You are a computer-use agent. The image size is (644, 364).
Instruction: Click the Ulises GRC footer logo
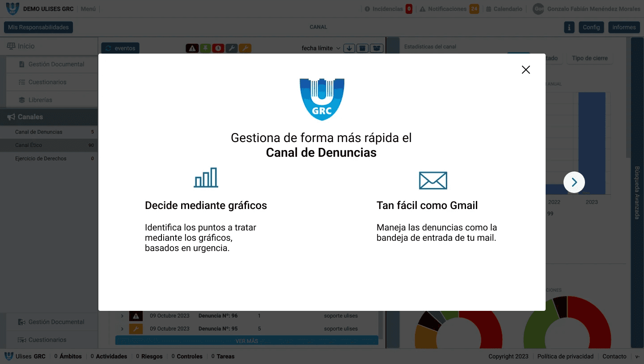(8, 356)
